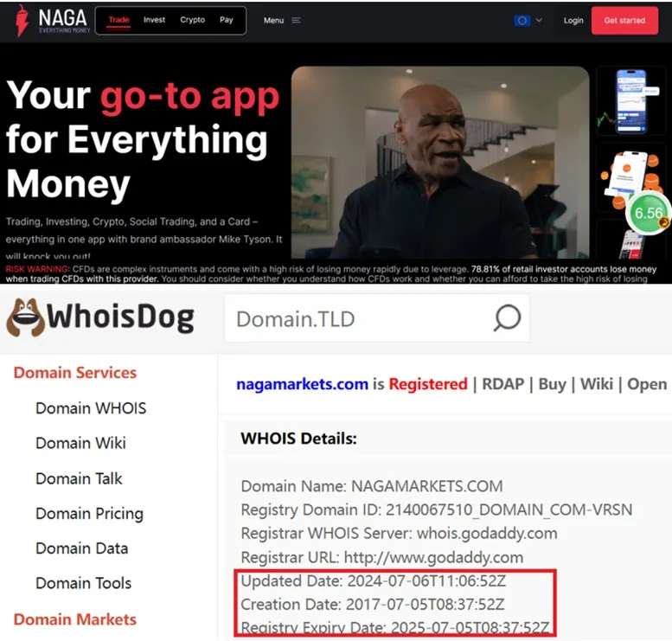The image size is (672, 641).
Task: Open the Menu hamburger
Action: tap(282, 20)
